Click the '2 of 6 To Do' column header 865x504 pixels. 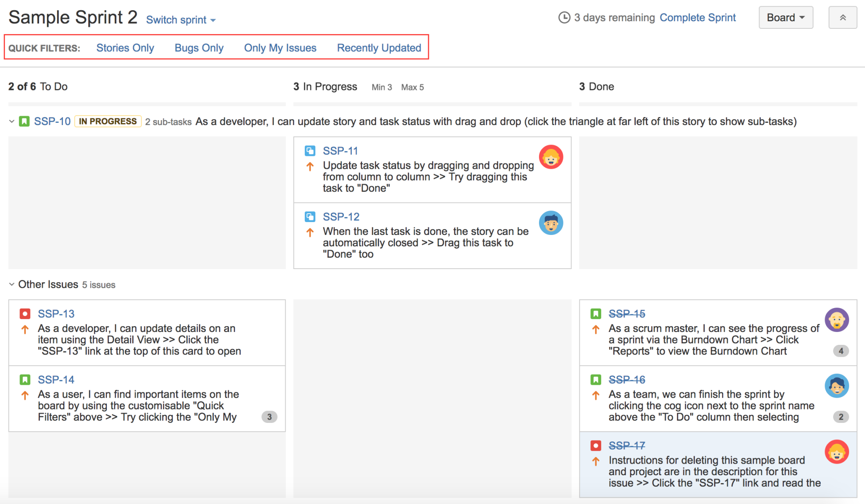[38, 86]
